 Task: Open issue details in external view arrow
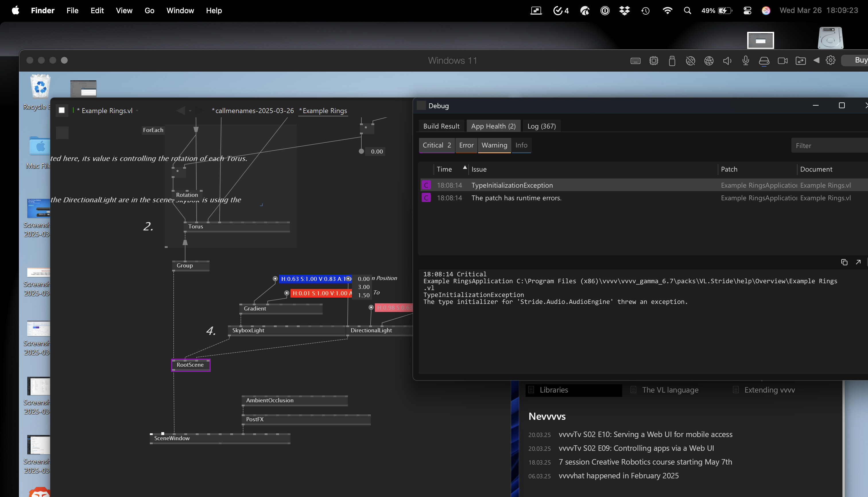[858, 262]
